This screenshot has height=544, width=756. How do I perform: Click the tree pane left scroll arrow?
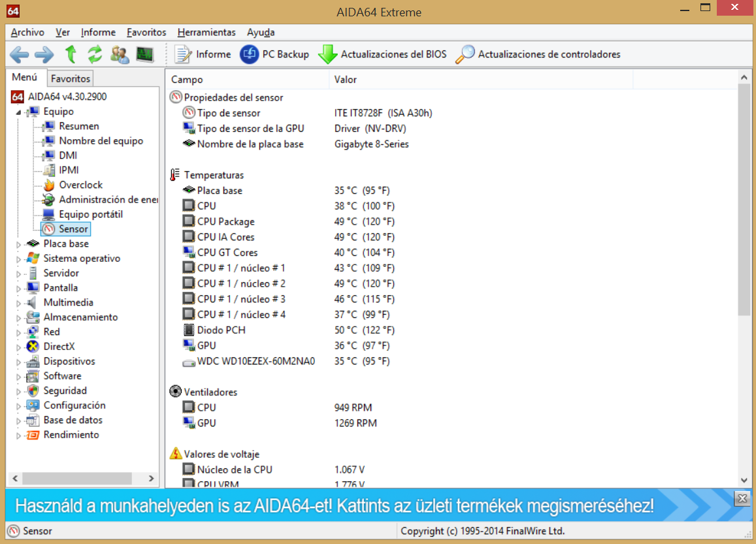[x=15, y=479]
